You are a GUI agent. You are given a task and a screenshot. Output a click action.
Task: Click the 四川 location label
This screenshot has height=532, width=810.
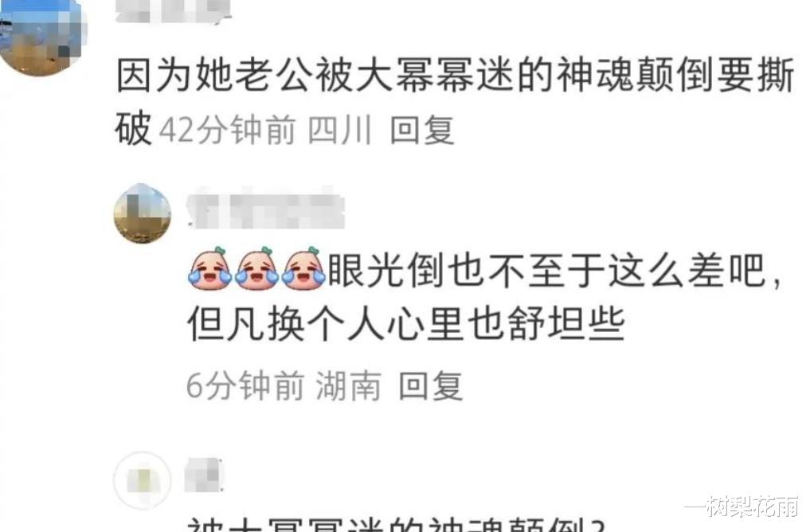pyautogui.click(x=339, y=130)
